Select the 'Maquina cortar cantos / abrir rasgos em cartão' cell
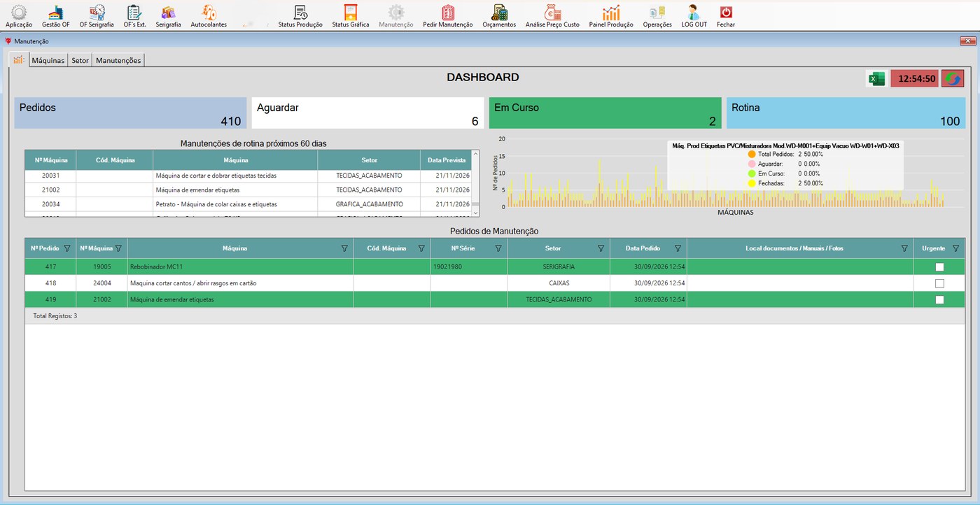Viewport: 980px width, 505px height. pos(241,283)
